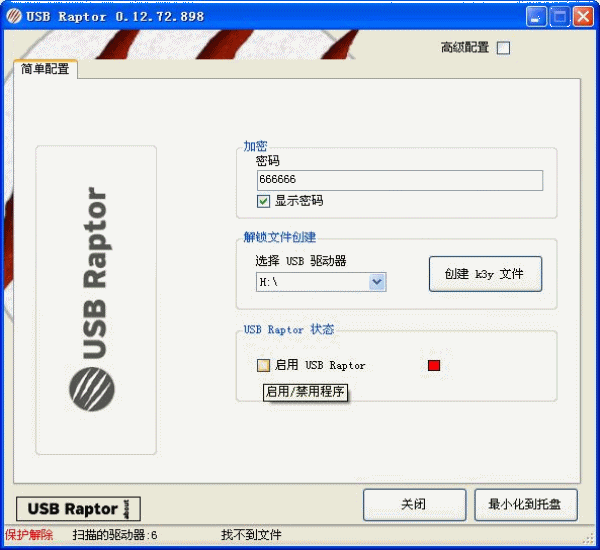This screenshot has height=550, width=600.
Task: Click the window resize grip corner
Action: coord(588,539)
